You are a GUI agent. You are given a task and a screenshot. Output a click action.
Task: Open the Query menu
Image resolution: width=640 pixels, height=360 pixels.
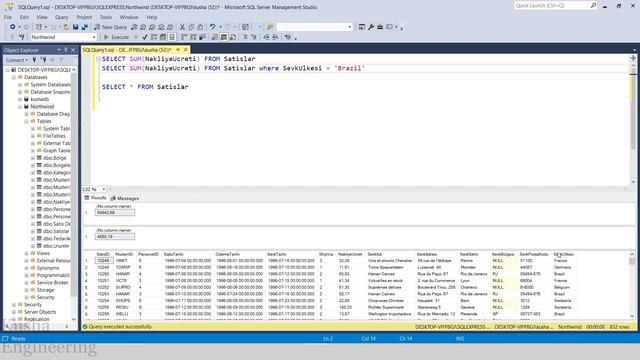pyautogui.click(x=62, y=17)
